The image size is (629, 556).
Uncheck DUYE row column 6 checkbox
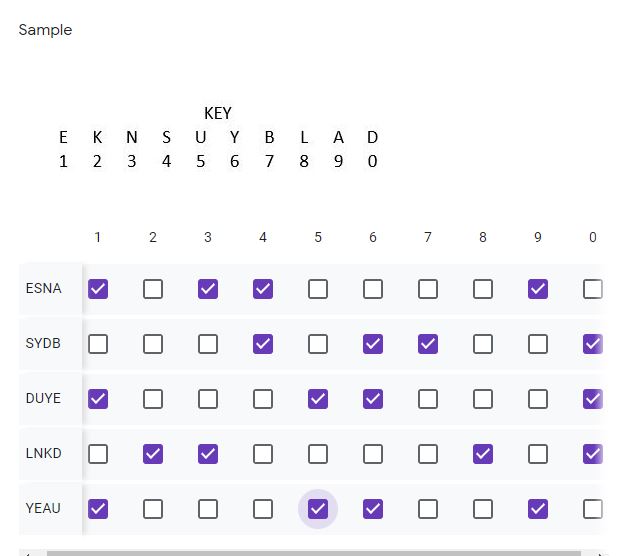[x=373, y=399]
